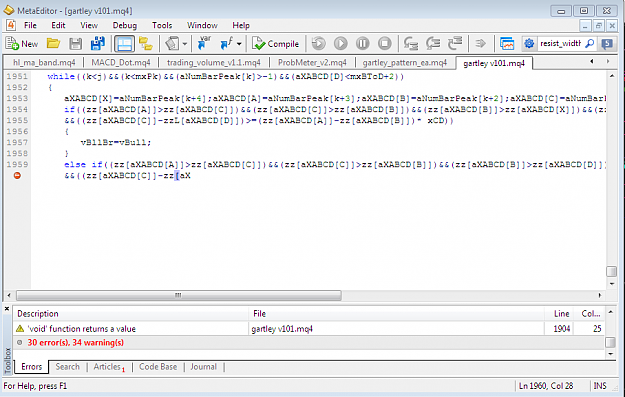The height and width of the screenshot is (397, 625).
Task: Switch to gartley_pattern_ea.mq4 tab
Action: [x=405, y=63]
